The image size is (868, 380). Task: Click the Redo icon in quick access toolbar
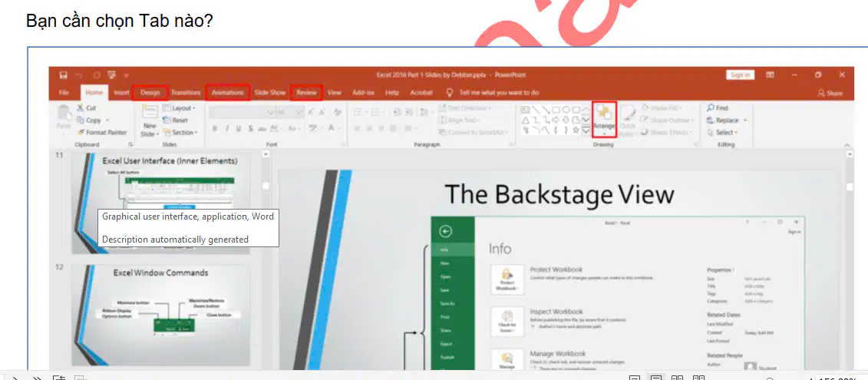point(97,75)
